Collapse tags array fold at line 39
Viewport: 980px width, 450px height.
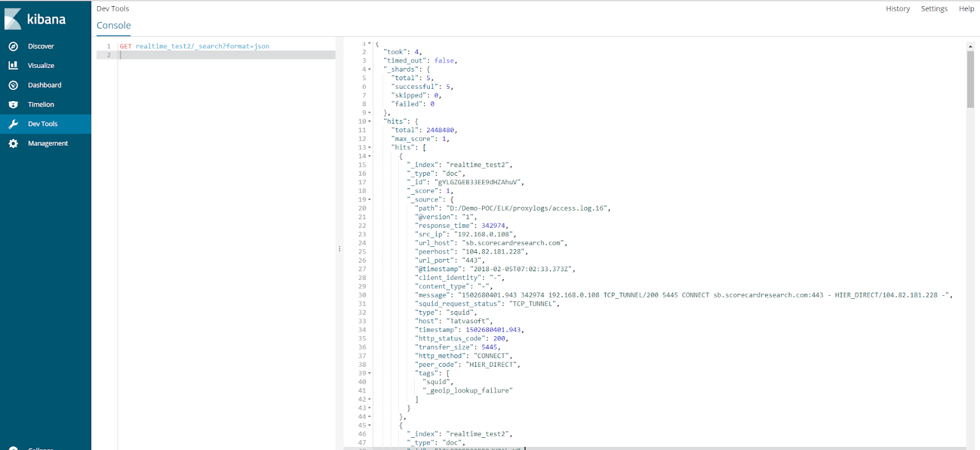(x=369, y=373)
